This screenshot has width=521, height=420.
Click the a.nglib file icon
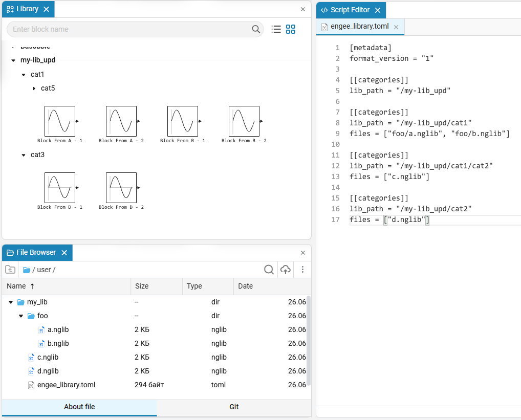coord(41,330)
